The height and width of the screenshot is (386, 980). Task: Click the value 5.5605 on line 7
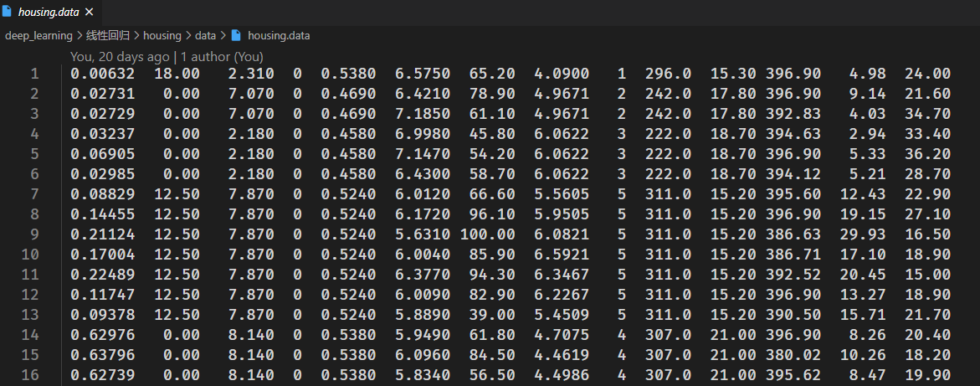[562, 194]
